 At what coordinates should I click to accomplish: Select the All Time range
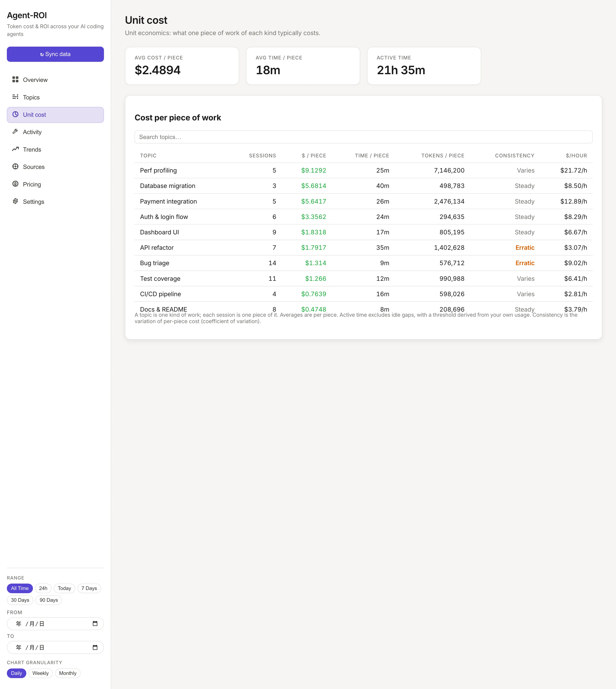[20, 588]
